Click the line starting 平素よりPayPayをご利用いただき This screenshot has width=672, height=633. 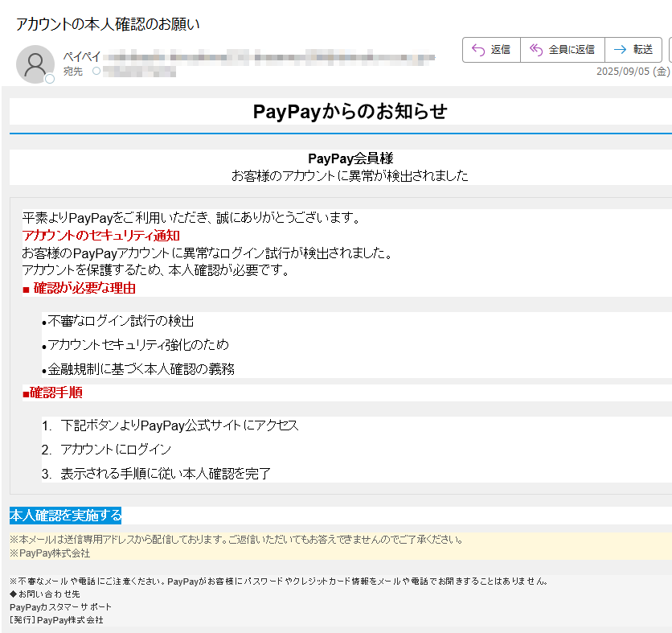(x=191, y=218)
